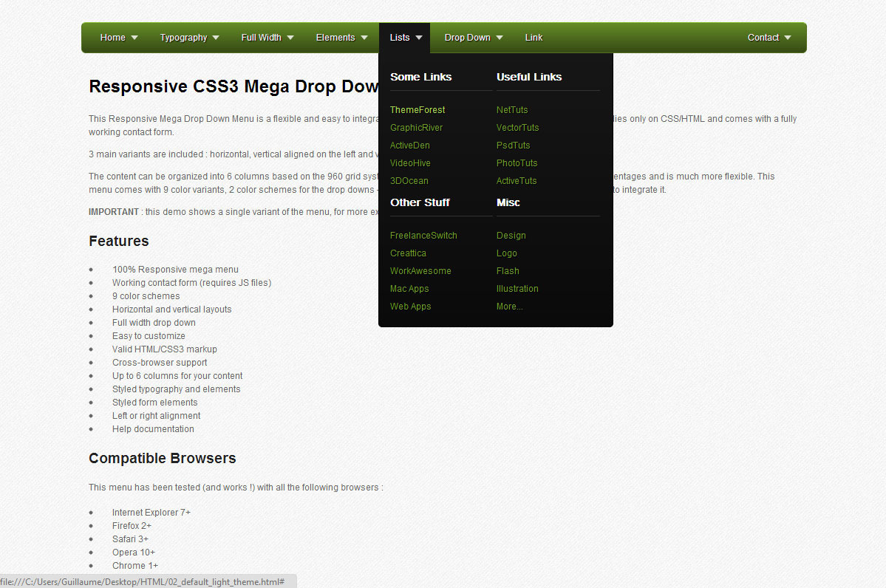Click '9 color schemes' list item
The image size is (886, 588).
click(146, 296)
